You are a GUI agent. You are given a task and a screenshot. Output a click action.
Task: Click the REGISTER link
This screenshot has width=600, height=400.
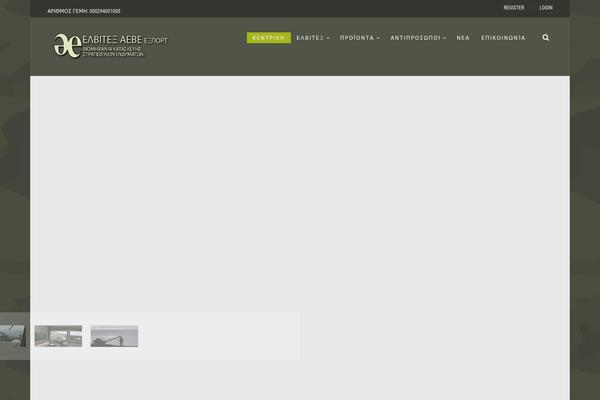point(514,8)
